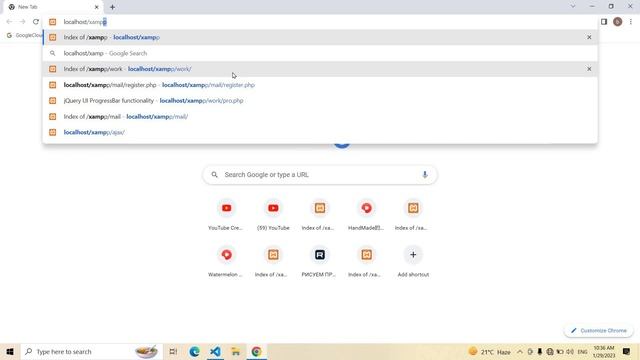This screenshot has width=640, height=360.
Task: Remove the localhost/xampp/work/ suggestion
Action: click(x=589, y=69)
